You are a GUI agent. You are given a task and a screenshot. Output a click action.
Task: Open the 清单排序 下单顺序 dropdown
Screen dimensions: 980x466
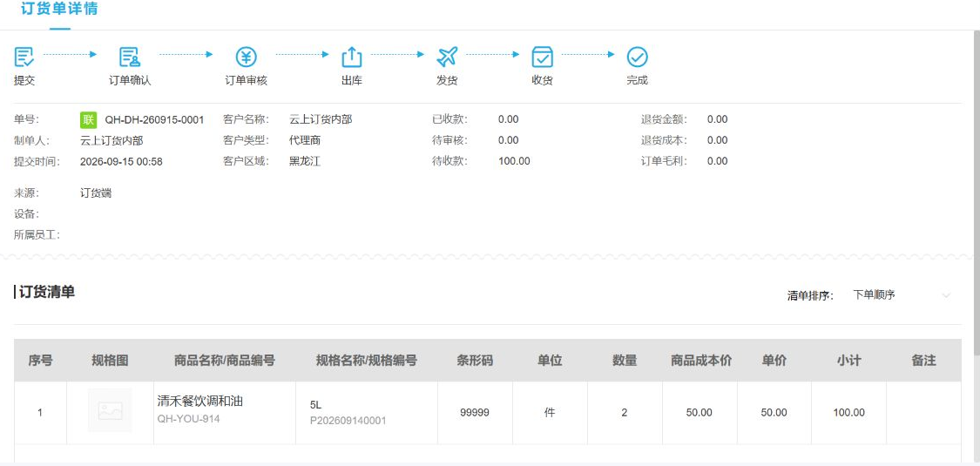(x=902, y=294)
